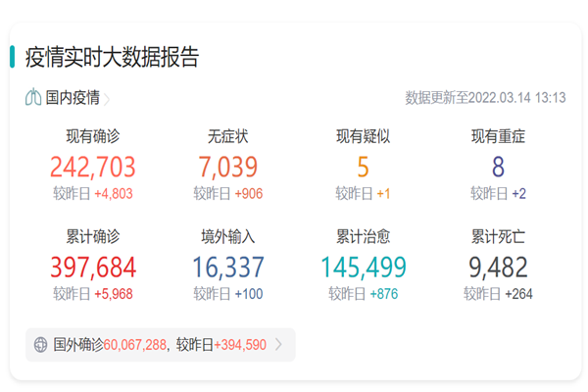Click the 累计死亡 figure 9,482

coord(498,267)
